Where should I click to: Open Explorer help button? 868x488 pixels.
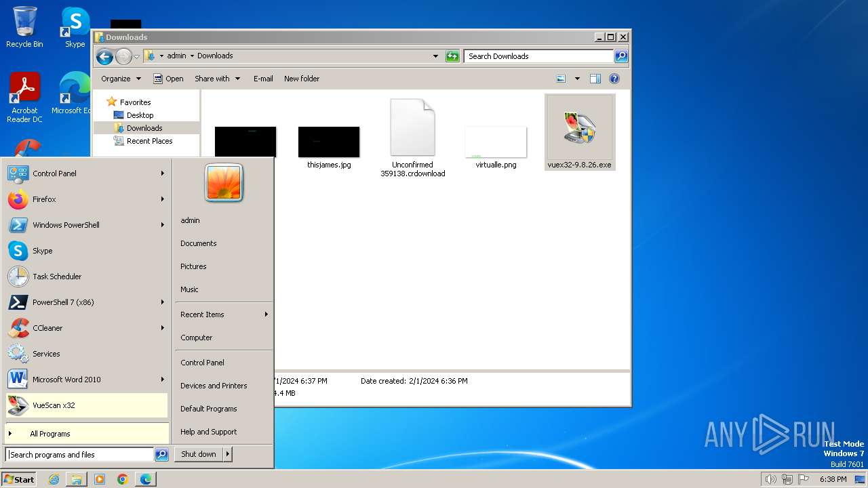tap(614, 79)
